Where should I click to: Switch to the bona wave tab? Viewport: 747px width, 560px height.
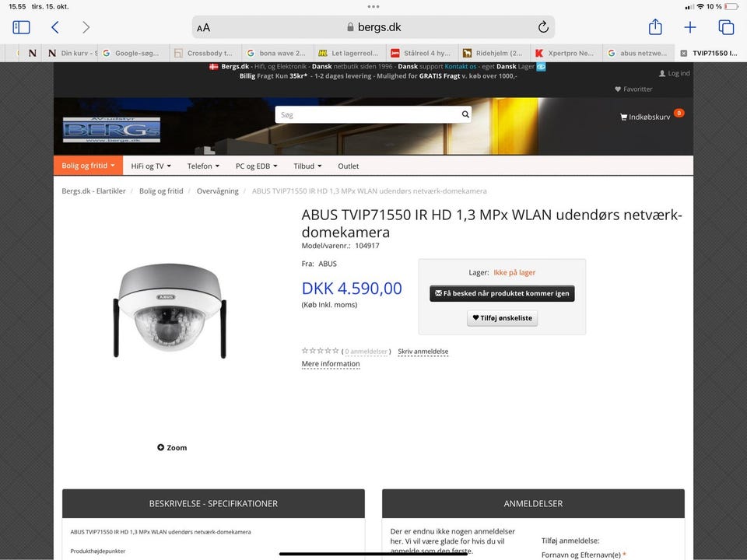click(x=279, y=53)
